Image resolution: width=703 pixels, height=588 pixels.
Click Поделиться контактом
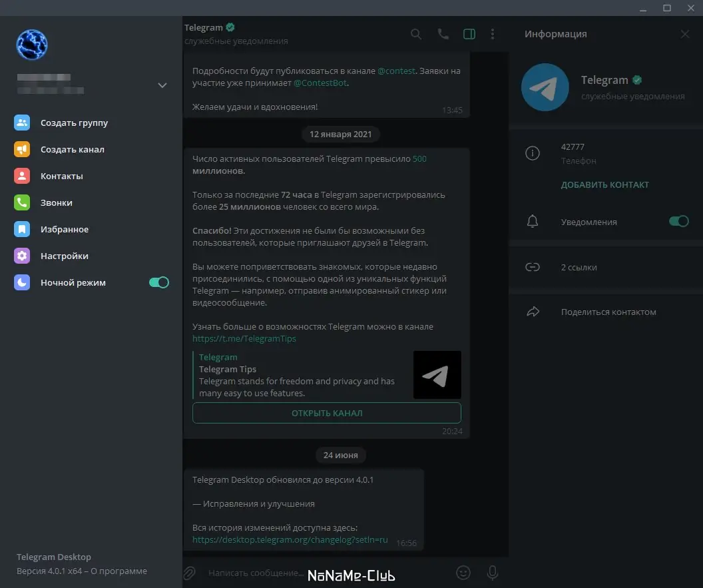606,312
